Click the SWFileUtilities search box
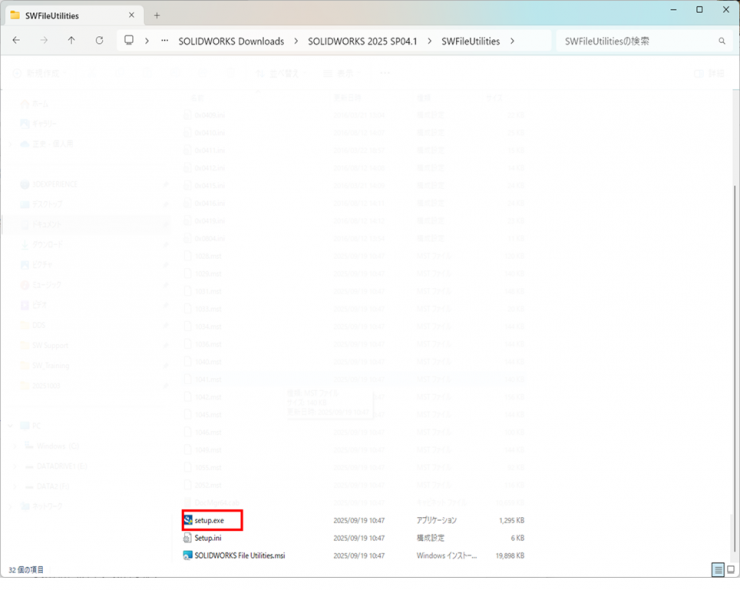The image size is (740, 590). tap(635, 41)
